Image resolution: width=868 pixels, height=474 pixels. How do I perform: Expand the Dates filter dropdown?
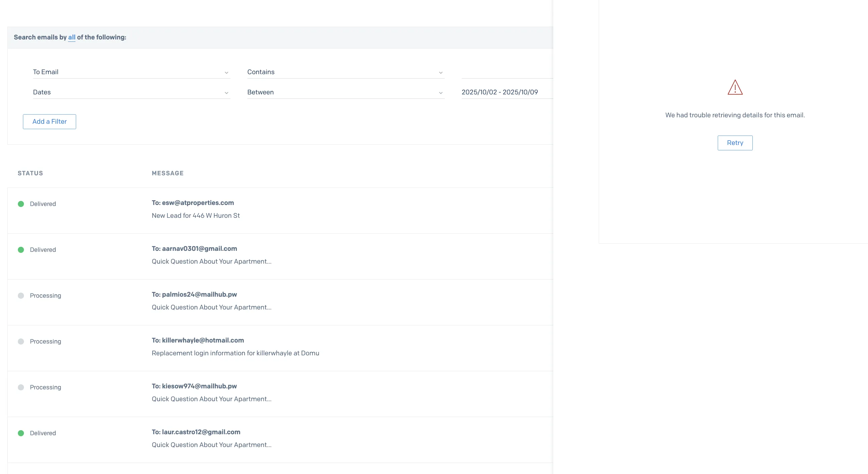pyautogui.click(x=131, y=92)
